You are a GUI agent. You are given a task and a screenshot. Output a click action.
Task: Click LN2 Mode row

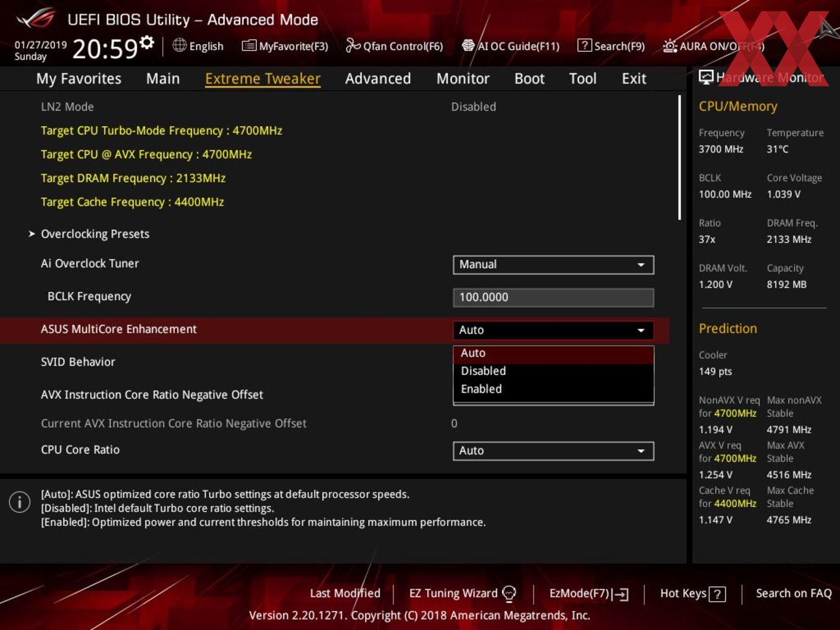334,107
